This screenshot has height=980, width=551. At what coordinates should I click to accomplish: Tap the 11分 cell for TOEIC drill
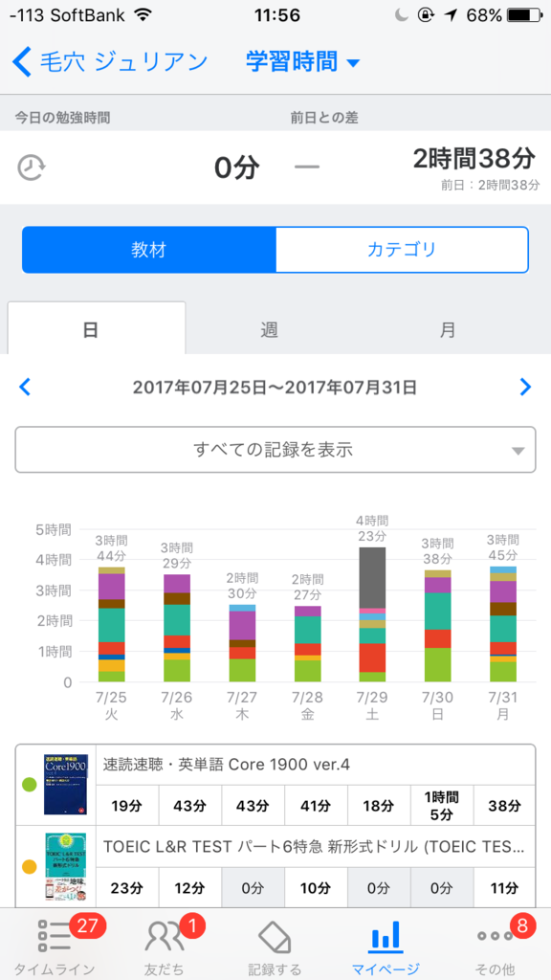505,887
